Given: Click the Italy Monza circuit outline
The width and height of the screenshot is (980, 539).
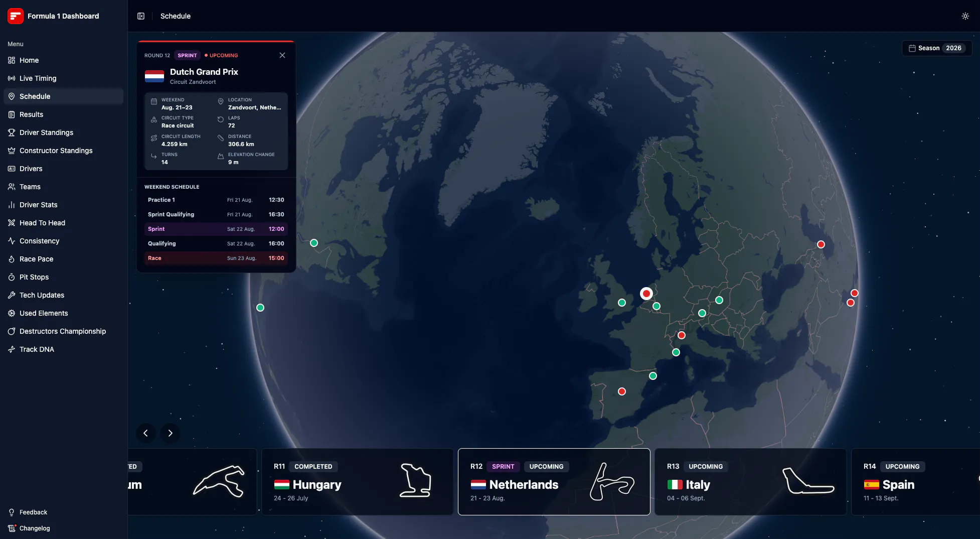Looking at the screenshot, I should coord(808,480).
